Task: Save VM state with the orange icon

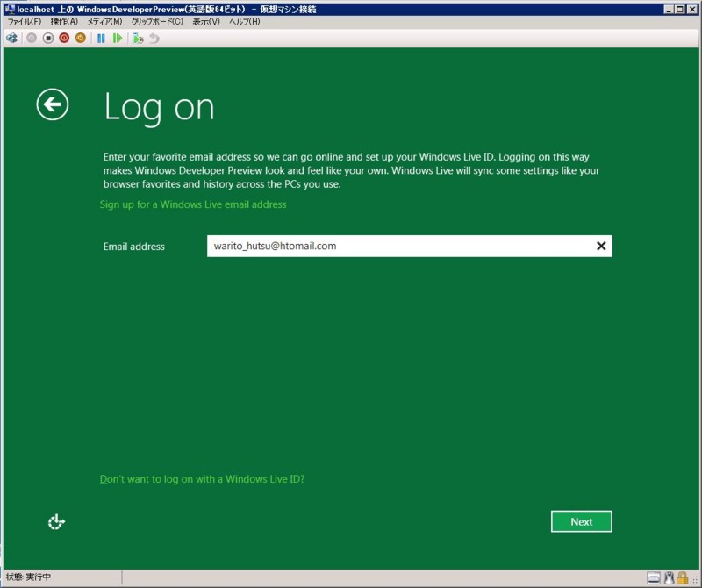Action: [80, 39]
